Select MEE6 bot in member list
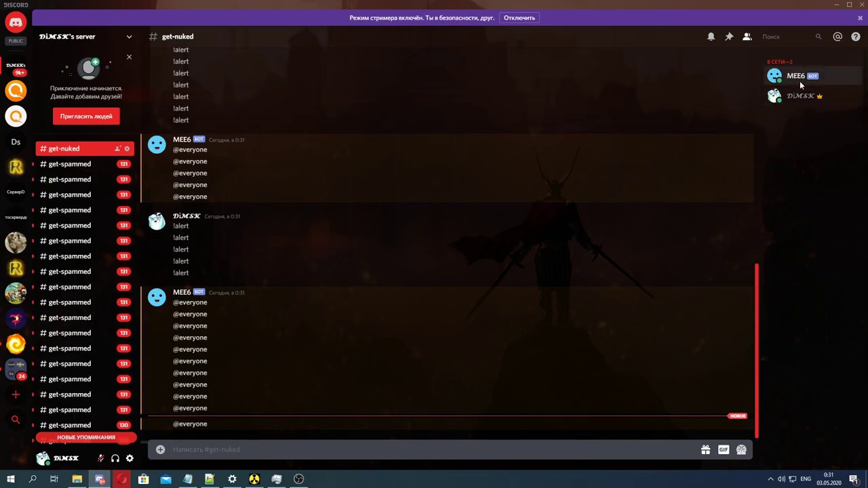 pyautogui.click(x=814, y=76)
